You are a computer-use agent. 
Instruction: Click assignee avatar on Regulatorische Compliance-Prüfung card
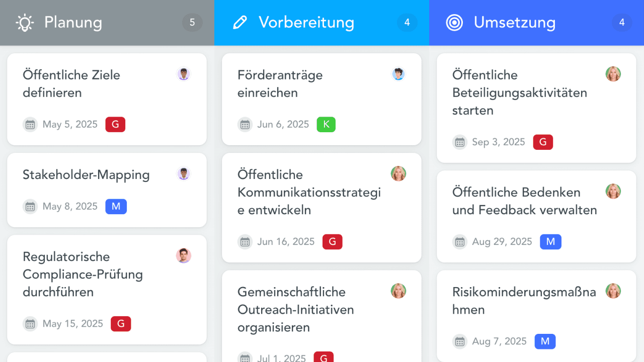point(184,256)
